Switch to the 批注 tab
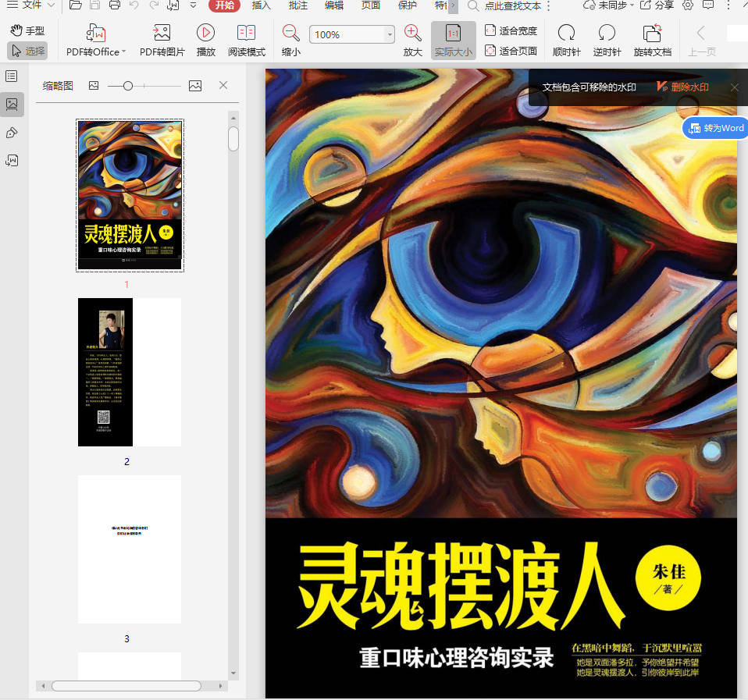748x700 pixels. (x=297, y=5)
